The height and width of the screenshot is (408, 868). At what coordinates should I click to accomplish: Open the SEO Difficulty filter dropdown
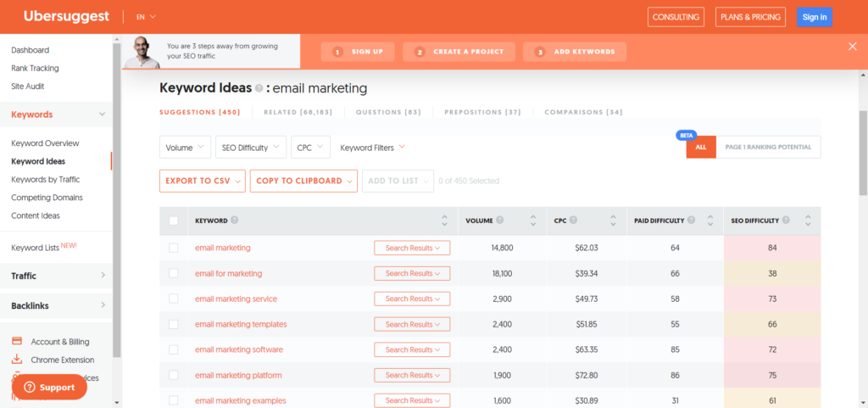tap(251, 148)
